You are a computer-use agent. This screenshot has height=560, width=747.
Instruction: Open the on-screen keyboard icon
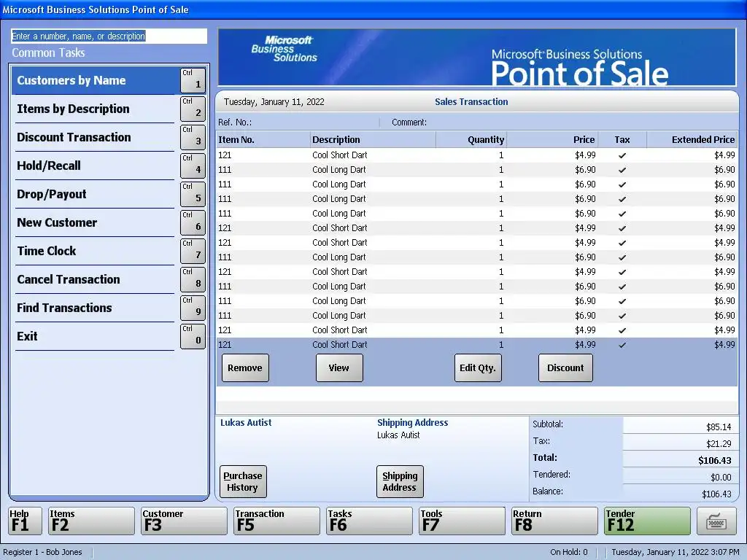pyautogui.click(x=716, y=521)
